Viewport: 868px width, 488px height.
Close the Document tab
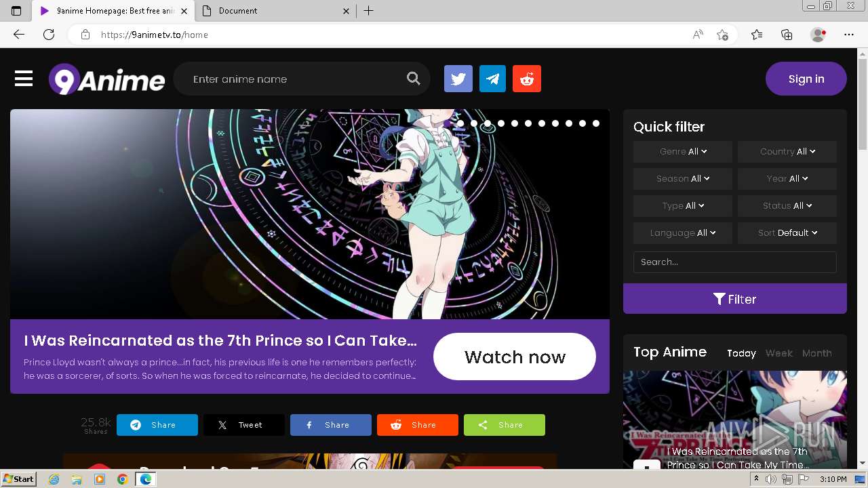click(346, 11)
